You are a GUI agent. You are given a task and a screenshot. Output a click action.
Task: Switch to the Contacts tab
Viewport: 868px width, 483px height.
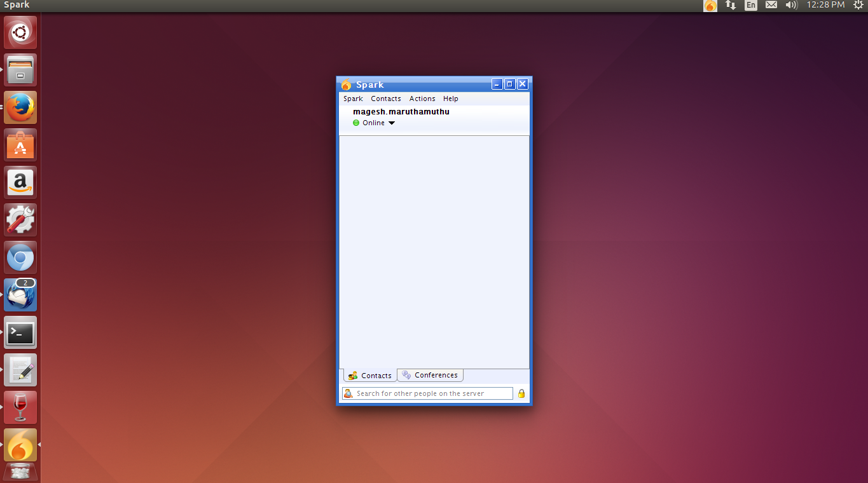[370, 376]
